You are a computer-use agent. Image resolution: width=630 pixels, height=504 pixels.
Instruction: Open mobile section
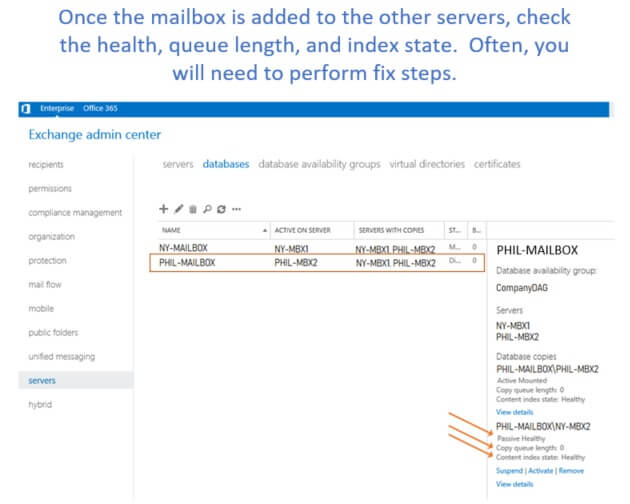[x=41, y=308]
